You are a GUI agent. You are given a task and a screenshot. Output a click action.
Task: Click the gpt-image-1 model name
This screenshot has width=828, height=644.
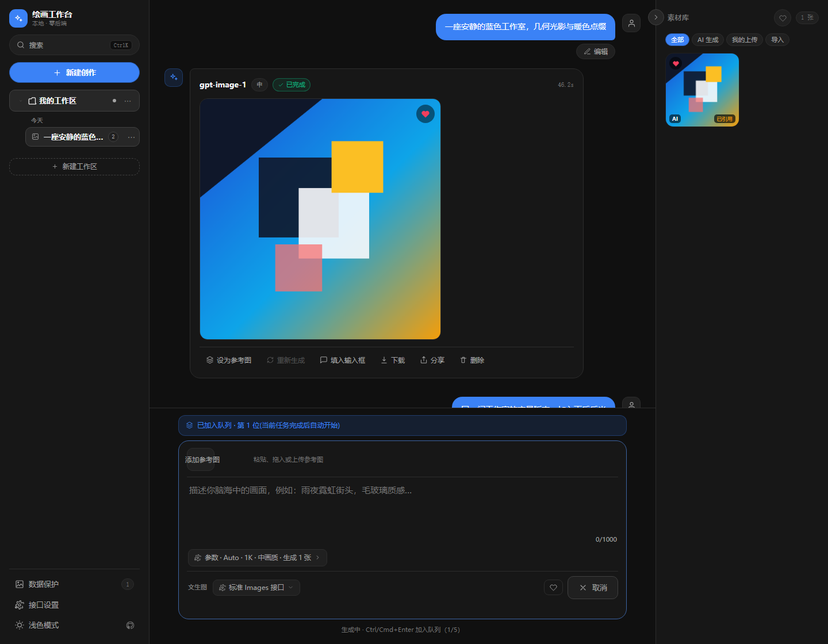pos(223,85)
